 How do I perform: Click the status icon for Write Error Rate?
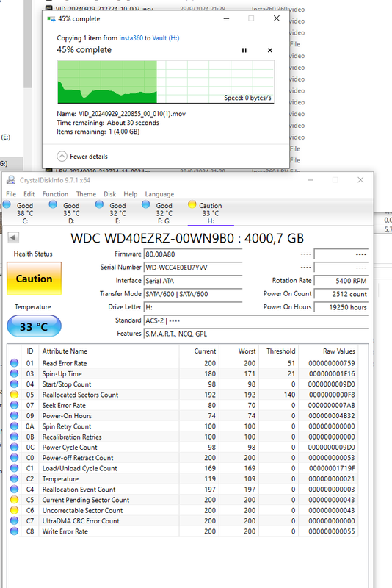point(14,531)
